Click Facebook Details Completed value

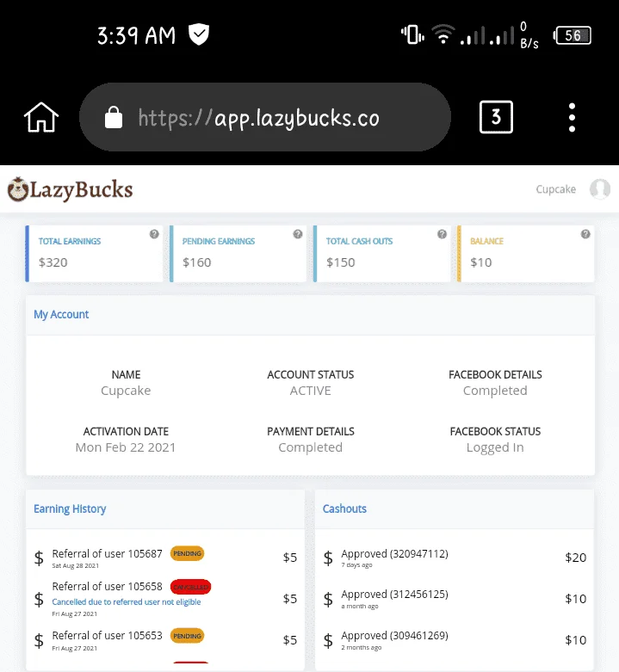pos(495,391)
